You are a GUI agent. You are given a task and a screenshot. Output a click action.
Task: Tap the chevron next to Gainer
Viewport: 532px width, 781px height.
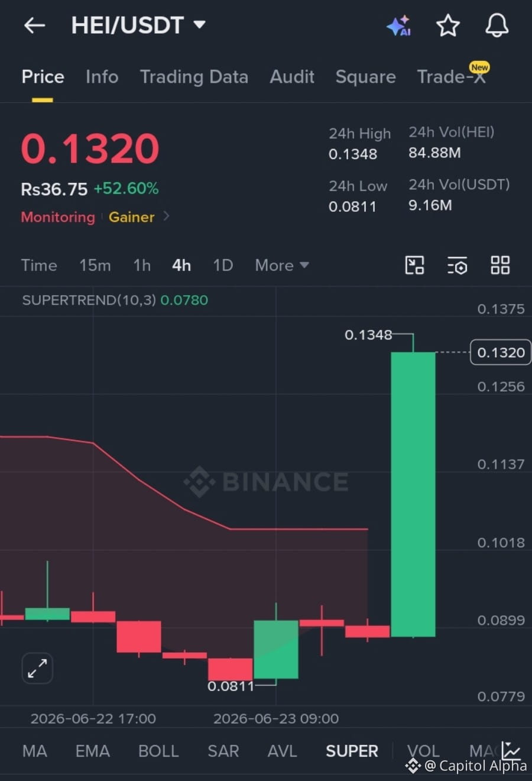tap(166, 217)
